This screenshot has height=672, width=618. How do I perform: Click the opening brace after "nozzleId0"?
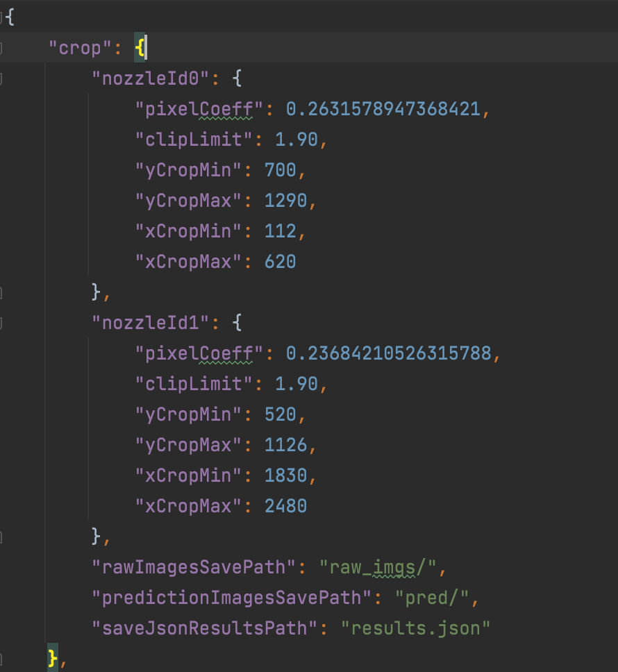click(237, 78)
